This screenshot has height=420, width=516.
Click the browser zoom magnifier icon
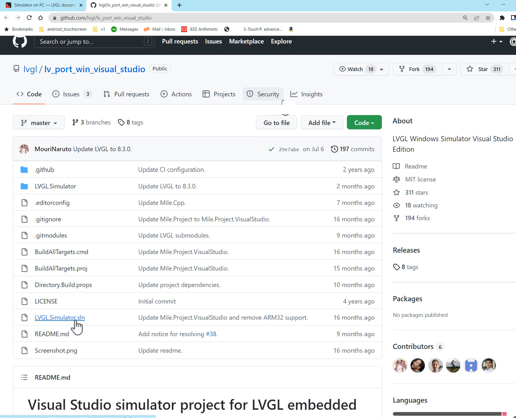[x=465, y=18]
